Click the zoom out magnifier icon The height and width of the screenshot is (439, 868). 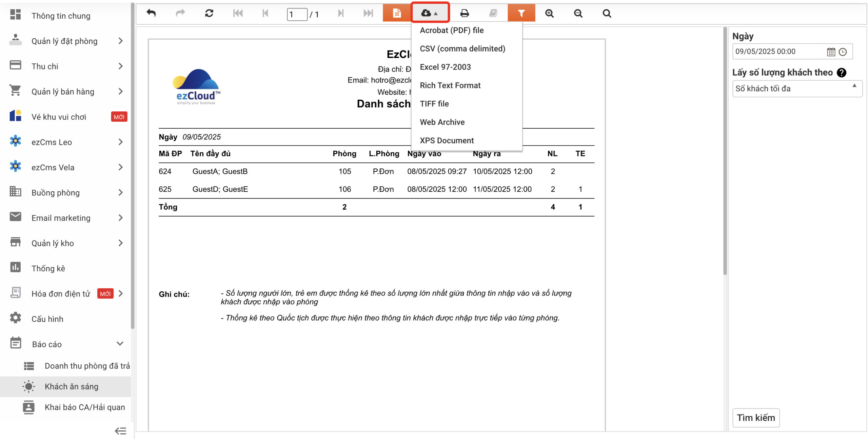(578, 13)
